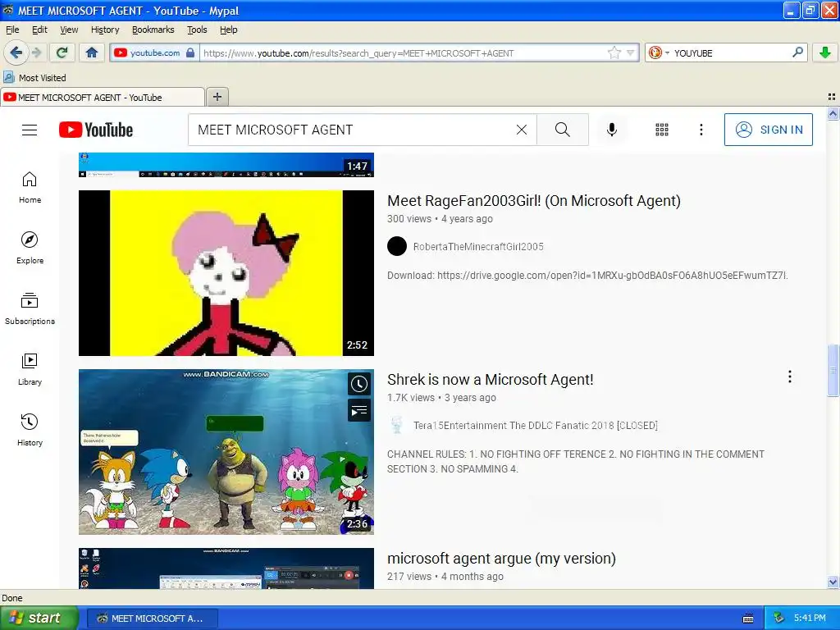Open the Tools menu
This screenshot has height=630, width=840.
click(x=197, y=30)
